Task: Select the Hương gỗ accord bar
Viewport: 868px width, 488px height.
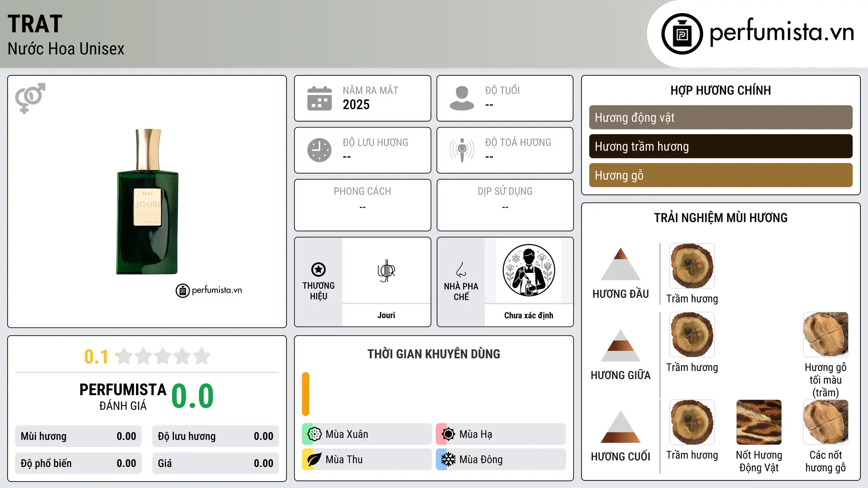Action: pos(721,175)
